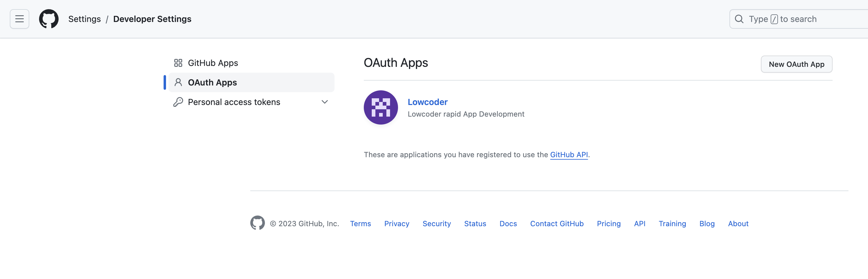Open the Terms footer link

click(x=360, y=224)
